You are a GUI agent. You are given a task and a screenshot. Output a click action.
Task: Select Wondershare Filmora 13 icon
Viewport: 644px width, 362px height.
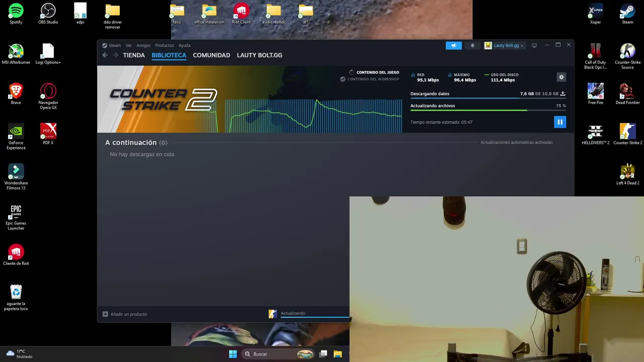click(16, 176)
